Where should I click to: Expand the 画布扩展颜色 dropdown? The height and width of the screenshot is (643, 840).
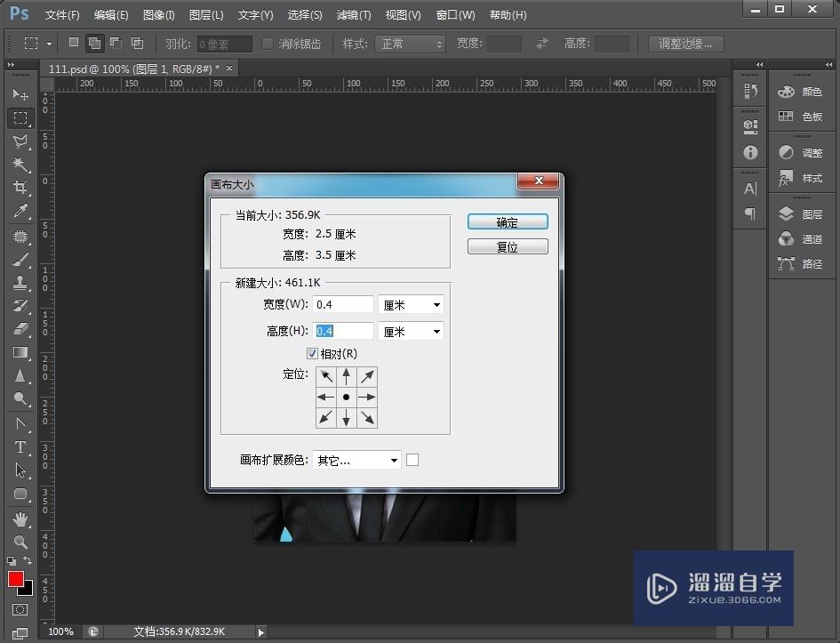(x=357, y=460)
